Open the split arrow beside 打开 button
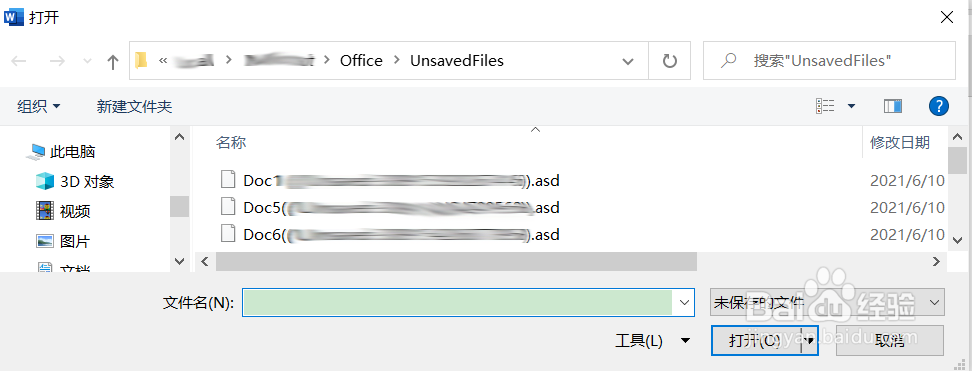Screen dimensions: 972x371 tap(810, 341)
